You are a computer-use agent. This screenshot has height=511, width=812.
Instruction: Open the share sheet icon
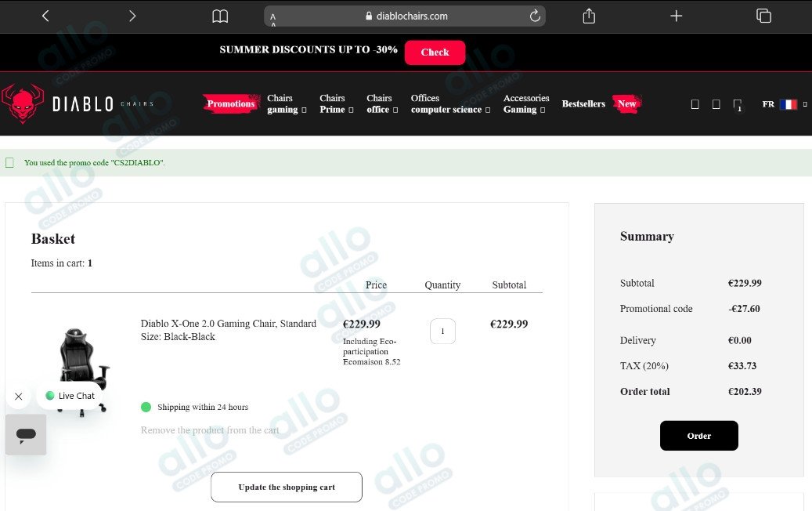pyautogui.click(x=589, y=16)
